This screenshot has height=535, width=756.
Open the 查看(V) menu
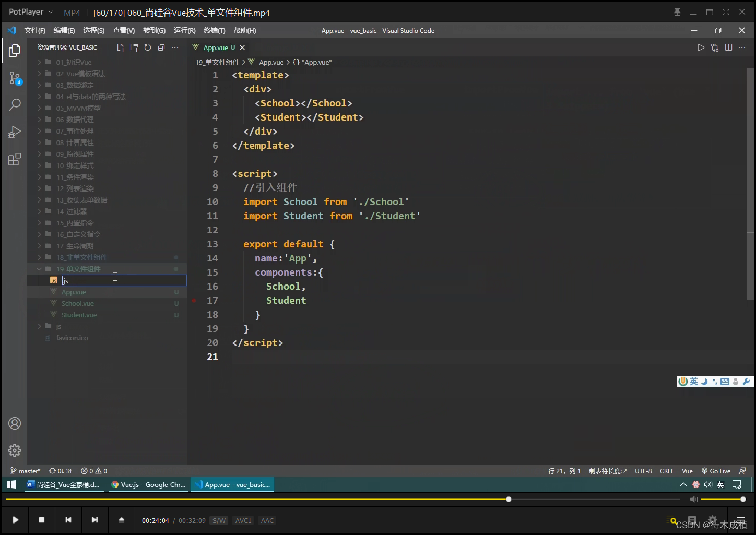[x=124, y=31]
